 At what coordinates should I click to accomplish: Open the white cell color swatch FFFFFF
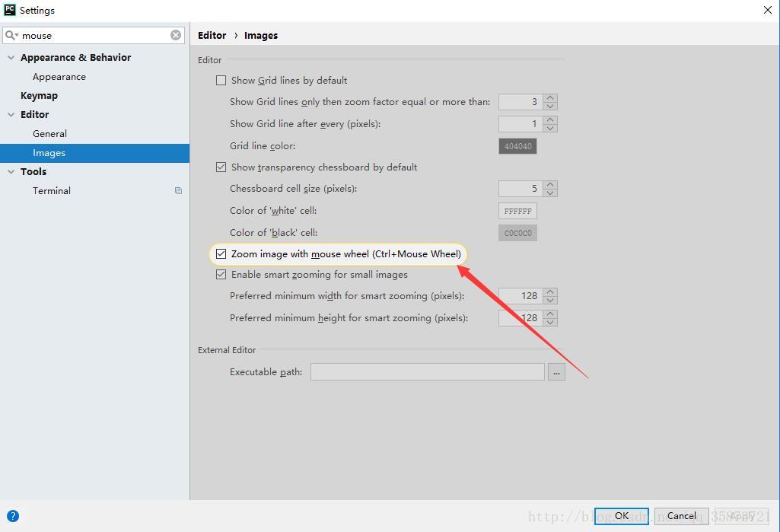pos(517,211)
